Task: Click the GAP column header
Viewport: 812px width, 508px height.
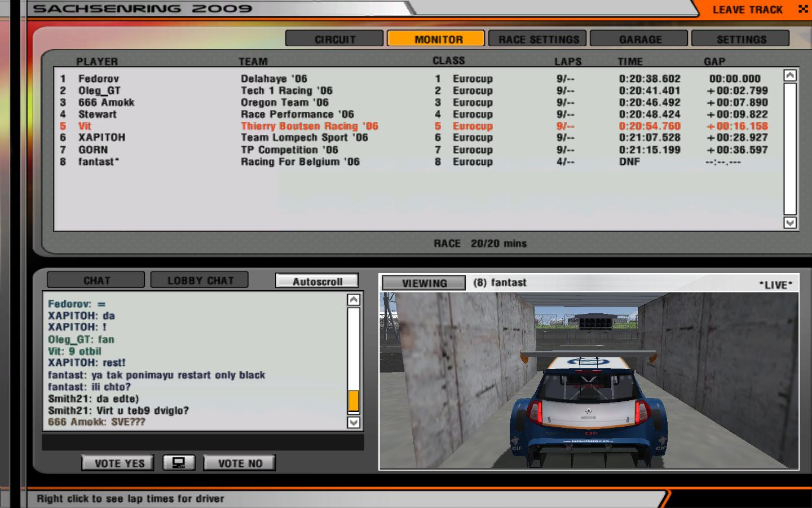Action: [x=714, y=61]
